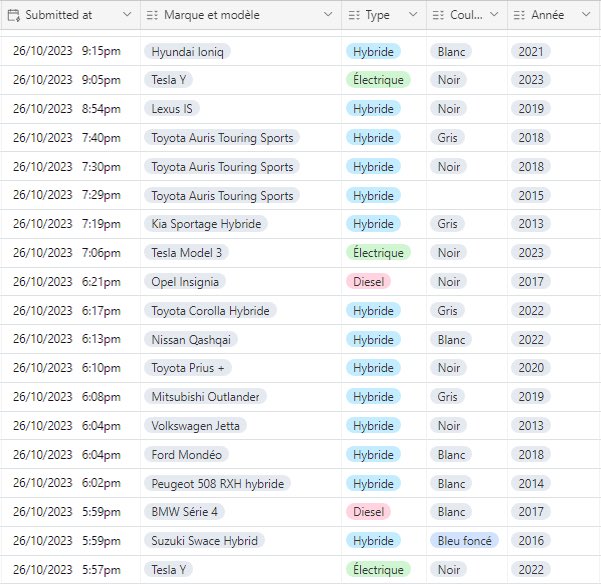
Task: Click the list icon beside Marque et modèle
Action: click(152, 15)
